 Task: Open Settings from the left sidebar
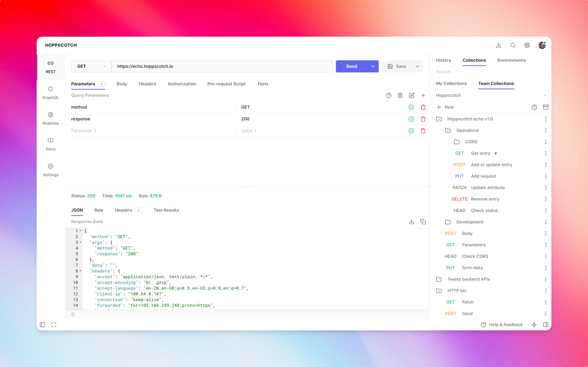[x=50, y=170]
